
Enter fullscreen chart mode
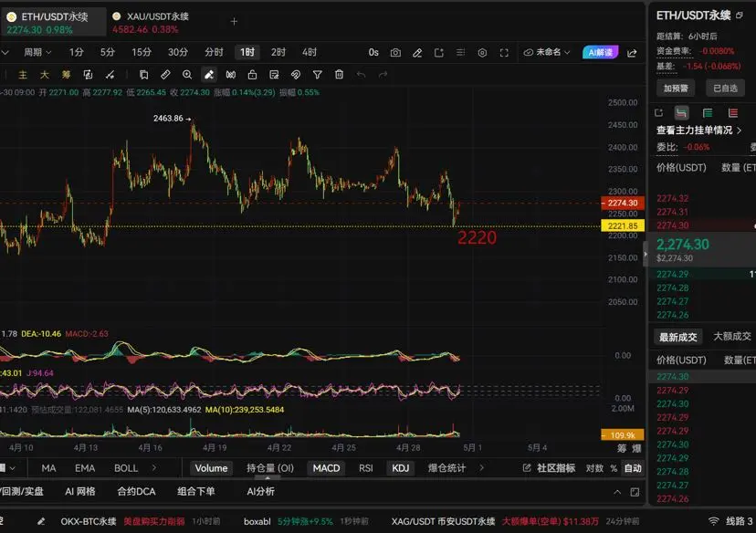[x=504, y=53]
